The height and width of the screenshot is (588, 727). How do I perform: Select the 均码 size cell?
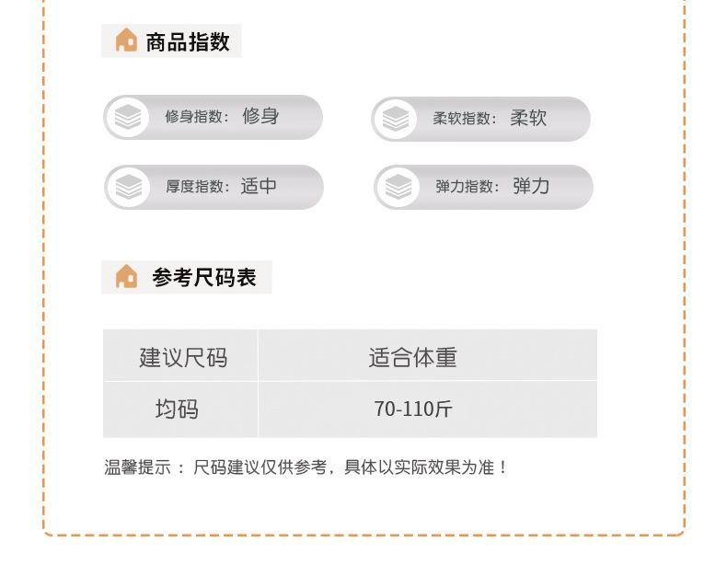(180, 409)
